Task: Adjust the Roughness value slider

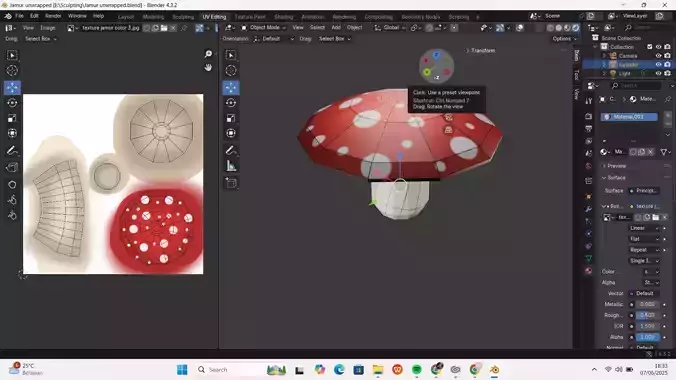Action: 647,315
